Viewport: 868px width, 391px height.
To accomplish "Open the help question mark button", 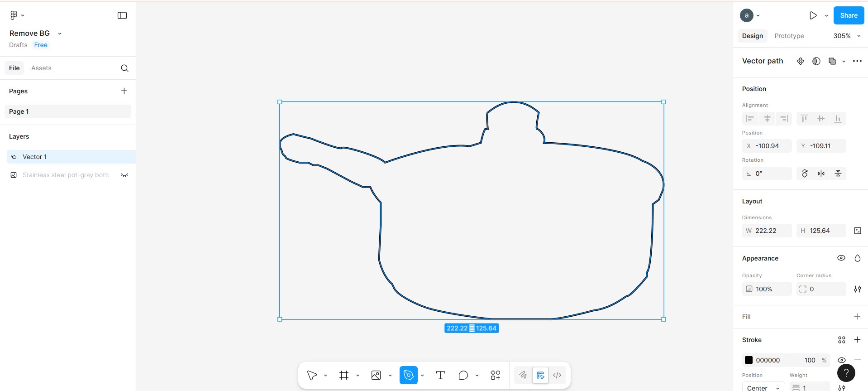I will click(x=846, y=373).
